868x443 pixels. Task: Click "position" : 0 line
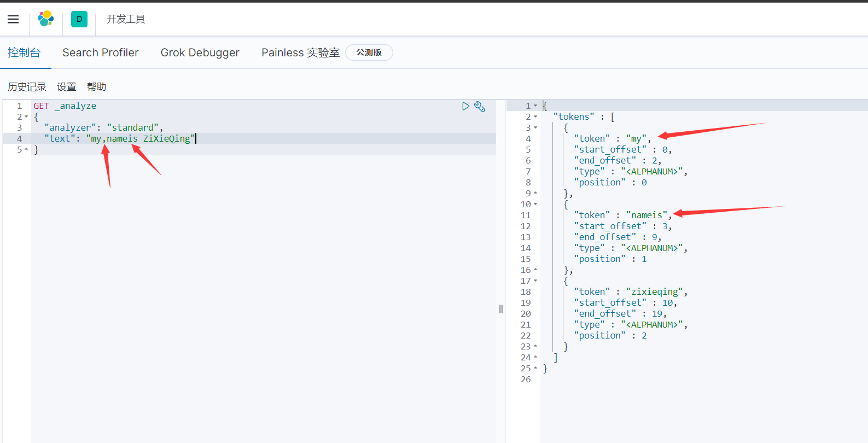610,183
